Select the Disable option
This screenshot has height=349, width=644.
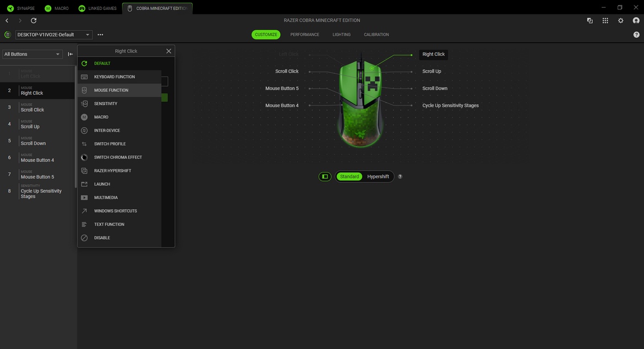pos(119,238)
